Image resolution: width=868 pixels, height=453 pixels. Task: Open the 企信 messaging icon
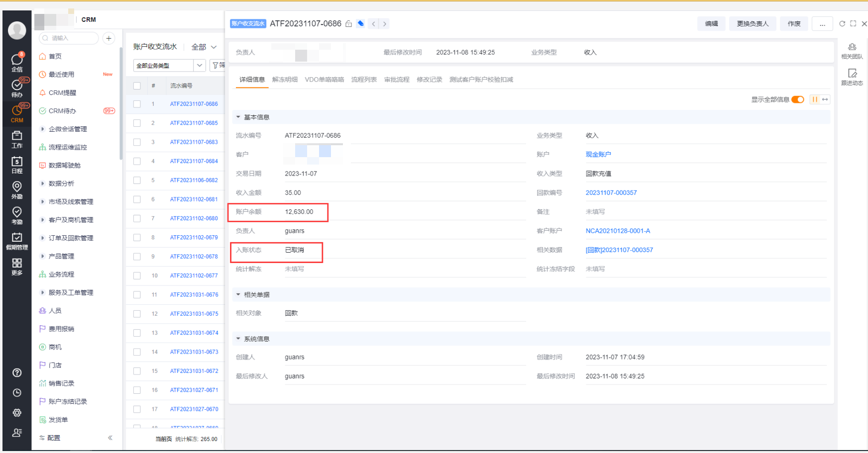click(x=17, y=61)
